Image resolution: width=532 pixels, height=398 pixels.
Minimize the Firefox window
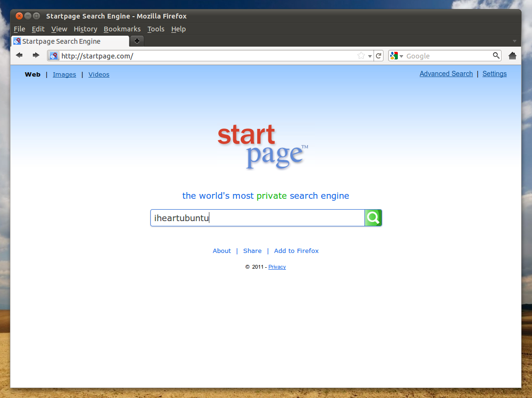point(28,16)
